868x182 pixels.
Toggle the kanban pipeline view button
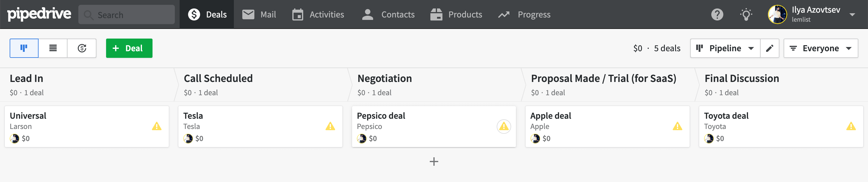[x=24, y=48]
